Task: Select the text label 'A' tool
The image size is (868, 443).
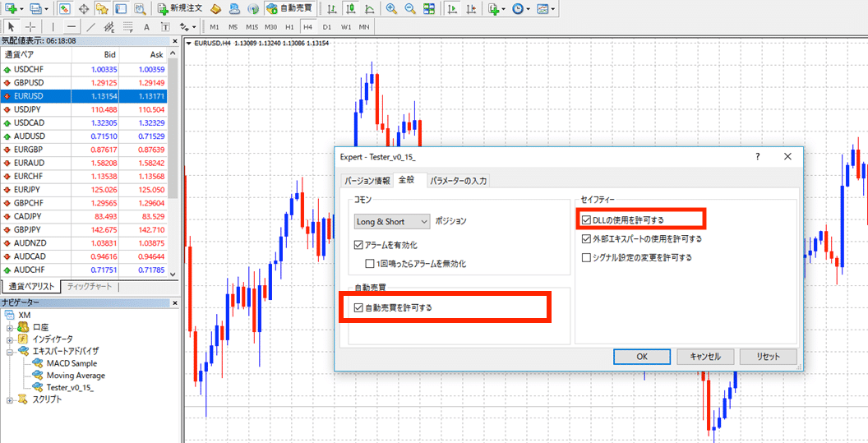Action: (146, 26)
